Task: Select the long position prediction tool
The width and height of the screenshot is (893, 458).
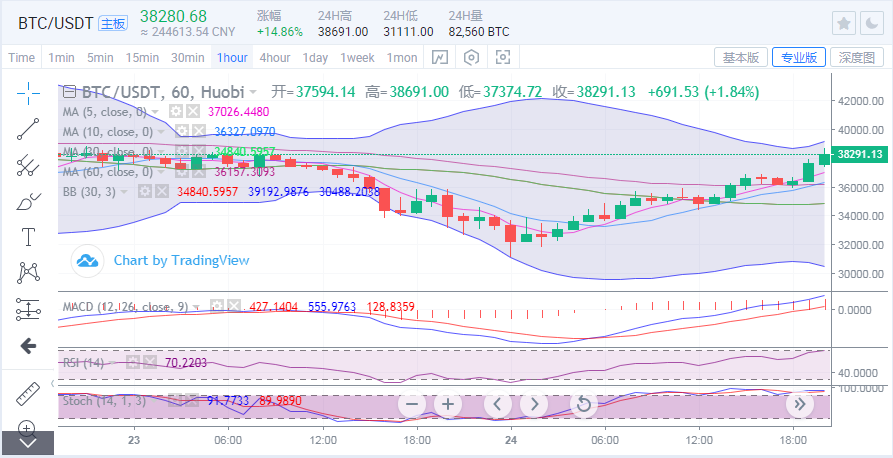Action: point(27,308)
